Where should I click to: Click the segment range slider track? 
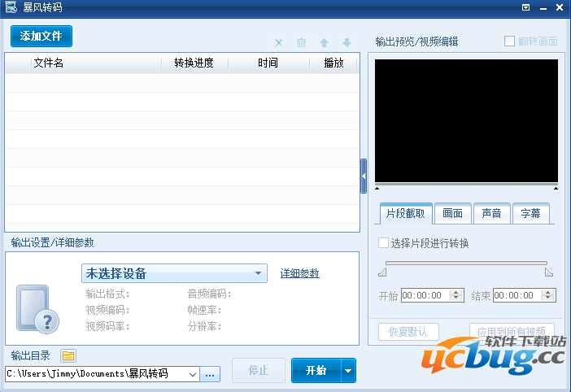click(x=466, y=263)
